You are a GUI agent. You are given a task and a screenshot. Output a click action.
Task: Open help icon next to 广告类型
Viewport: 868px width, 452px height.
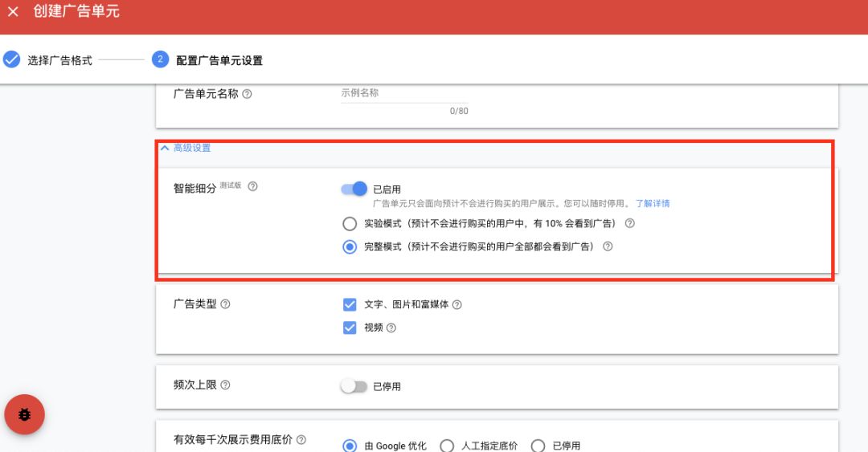point(225,304)
